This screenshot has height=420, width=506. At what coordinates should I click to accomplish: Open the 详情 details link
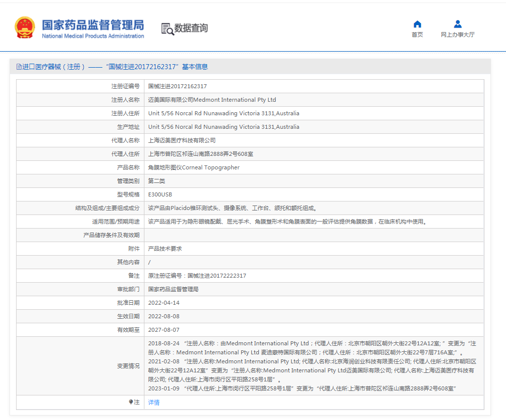tap(154, 402)
